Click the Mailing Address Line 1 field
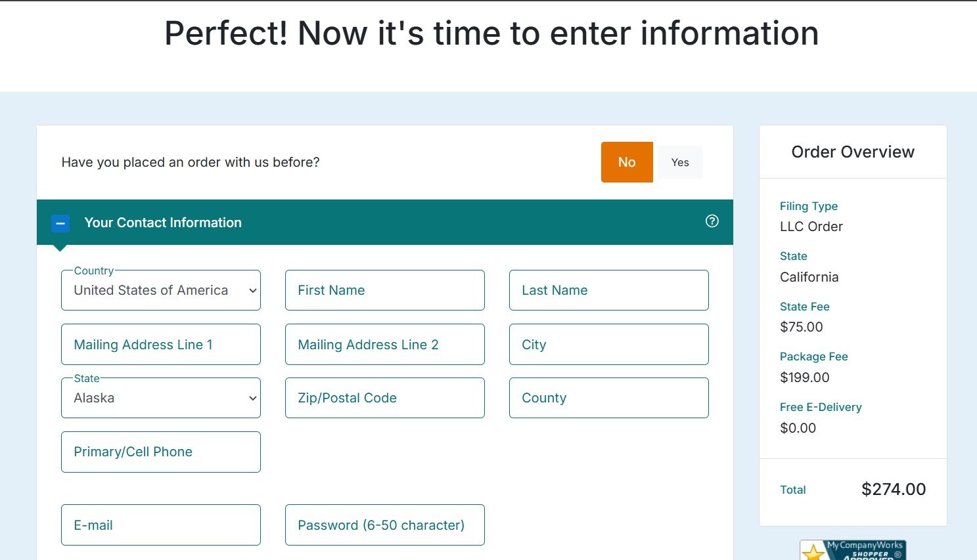Screen dimensions: 977x560 pos(161,345)
